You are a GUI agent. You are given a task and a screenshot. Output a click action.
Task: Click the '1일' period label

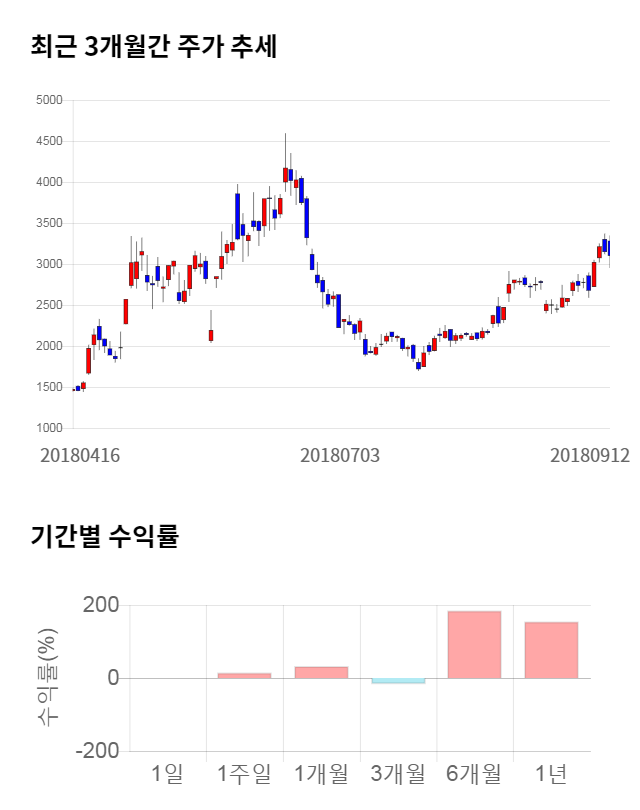click(168, 773)
